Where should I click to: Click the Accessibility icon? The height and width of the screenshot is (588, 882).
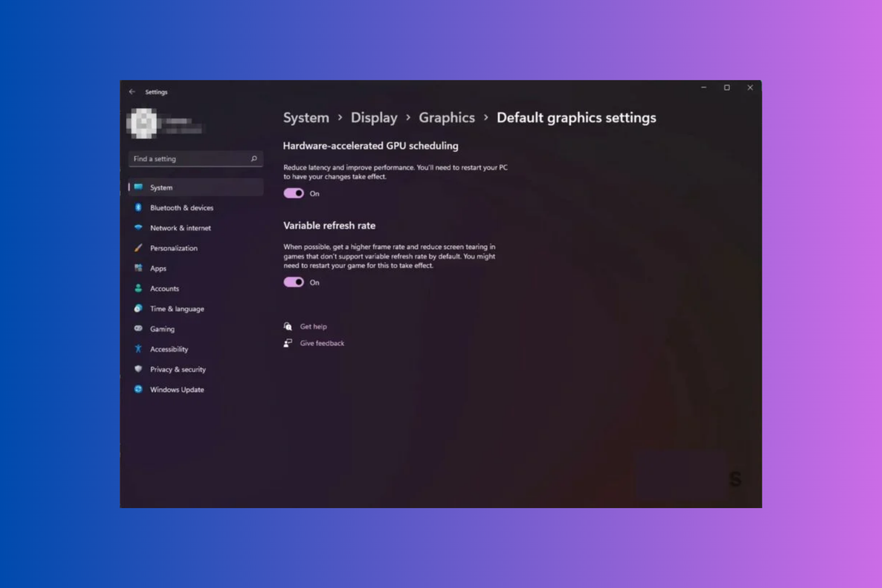pyautogui.click(x=138, y=349)
